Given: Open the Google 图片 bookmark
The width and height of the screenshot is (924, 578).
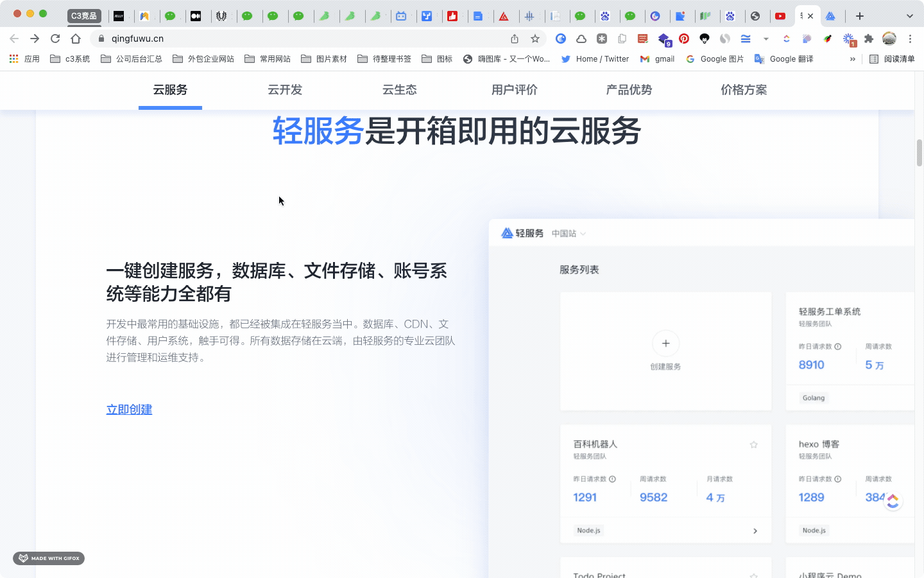Looking at the screenshot, I should pos(714,58).
